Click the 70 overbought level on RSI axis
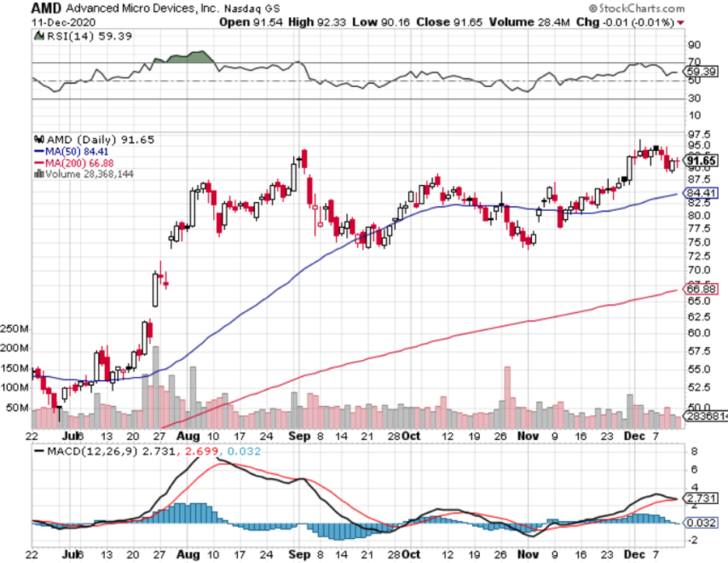This screenshot has width=728, height=563. (694, 61)
